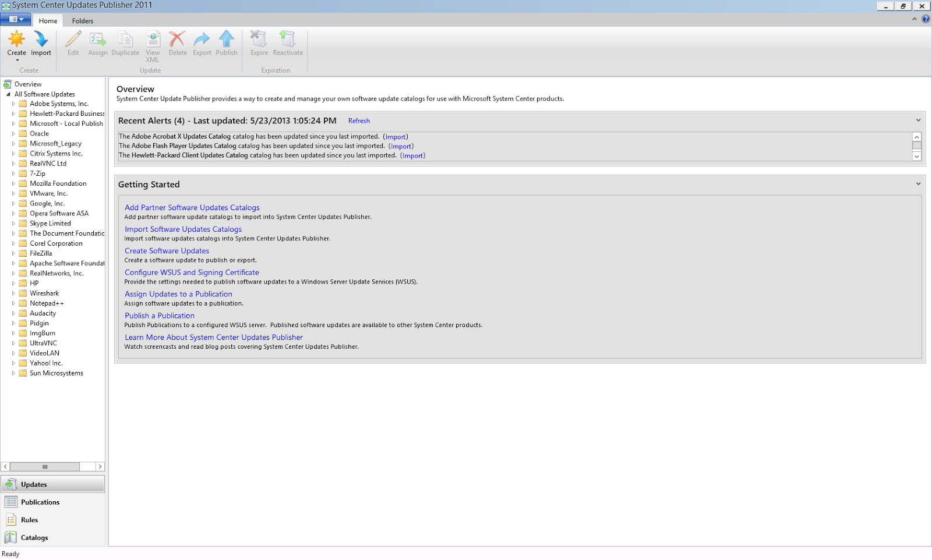Collapse the Getting Started section chevron
Image resolution: width=932 pixels, height=560 pixels.
pos(919,184)
